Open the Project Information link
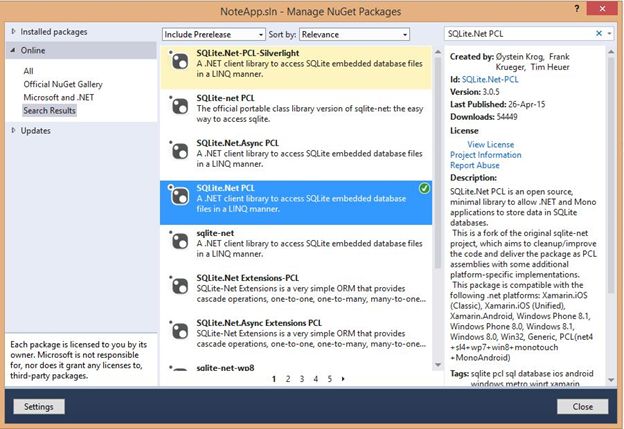The image size is (624, 429). [x=486, y=155]
